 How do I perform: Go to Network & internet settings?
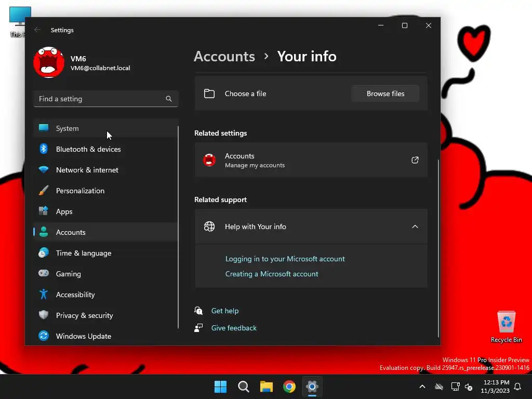[105, 170]
